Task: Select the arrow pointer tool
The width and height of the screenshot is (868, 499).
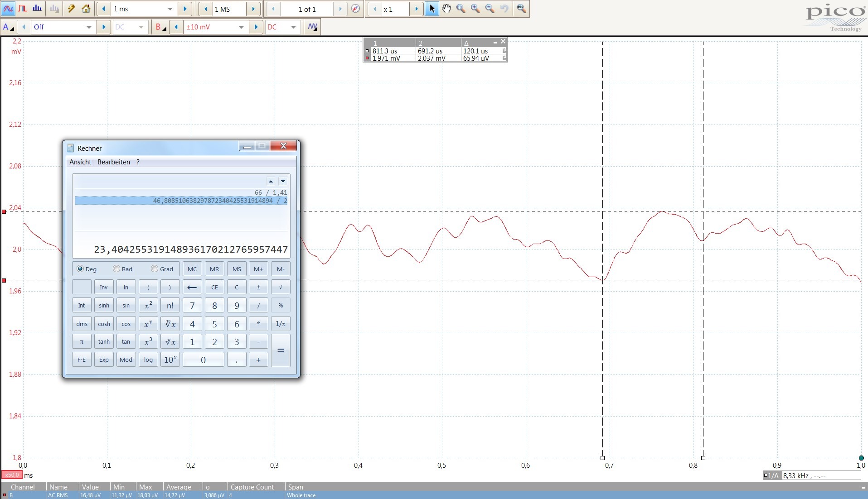Action: 432,9
